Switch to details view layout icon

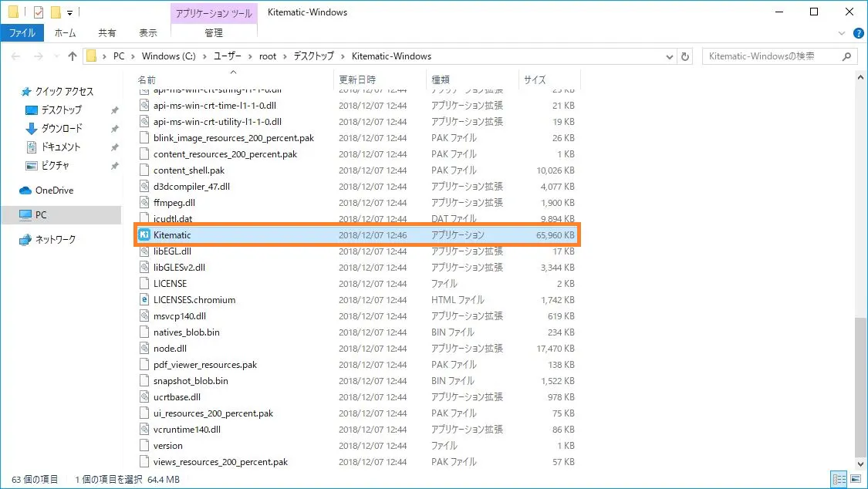click(839, 479)
